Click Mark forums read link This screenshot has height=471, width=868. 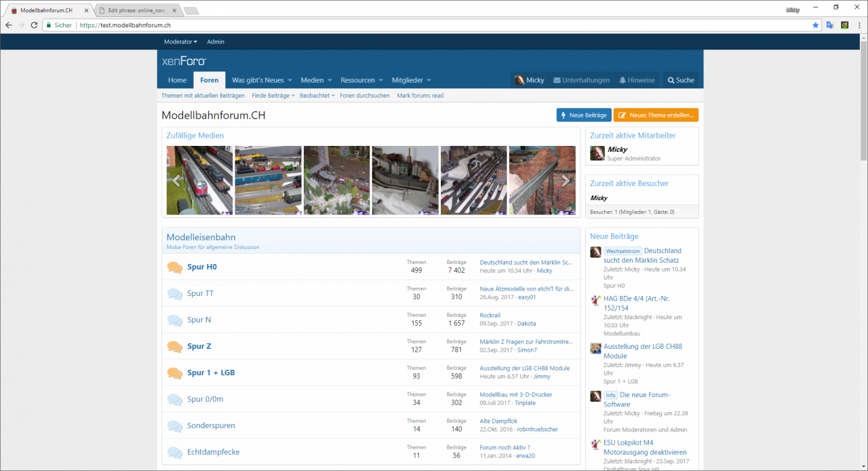click(x=420, y=96)
